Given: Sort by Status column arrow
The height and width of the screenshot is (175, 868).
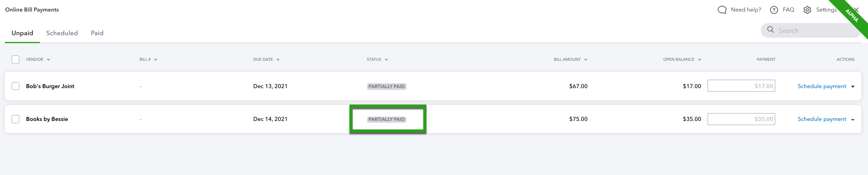Looking at the screenshot, I should 386,60.
